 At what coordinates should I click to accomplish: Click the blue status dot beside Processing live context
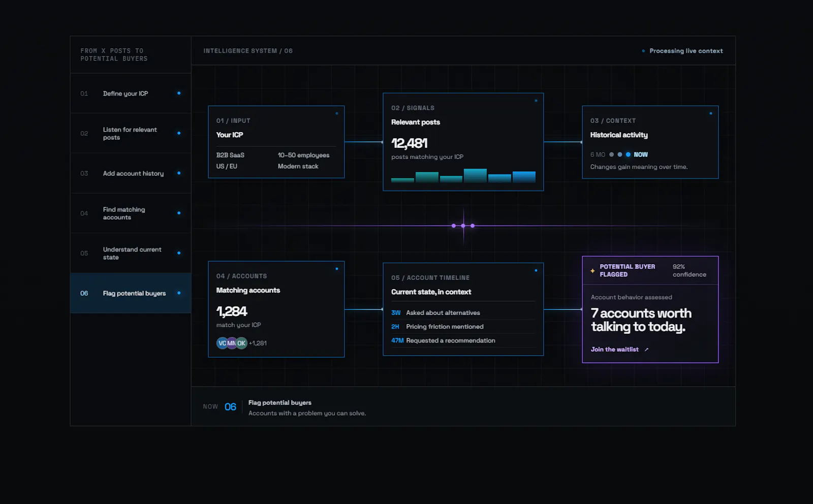coord(643,51)
